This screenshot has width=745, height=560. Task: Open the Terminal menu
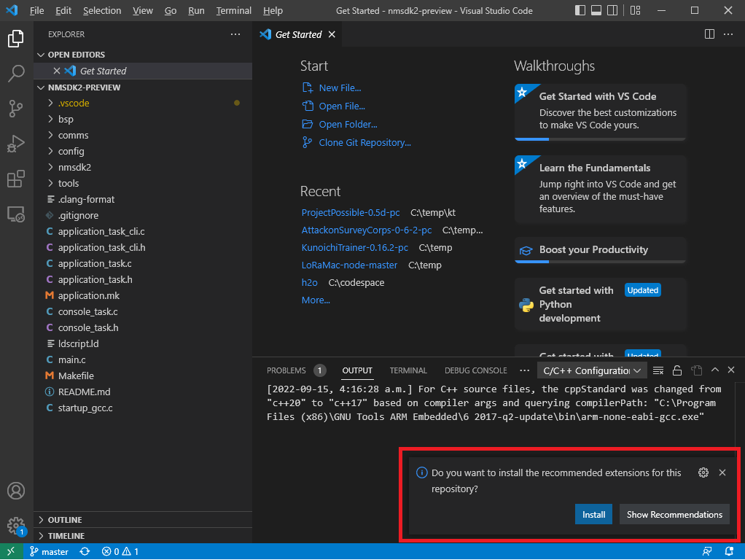[x=233, y=10]
